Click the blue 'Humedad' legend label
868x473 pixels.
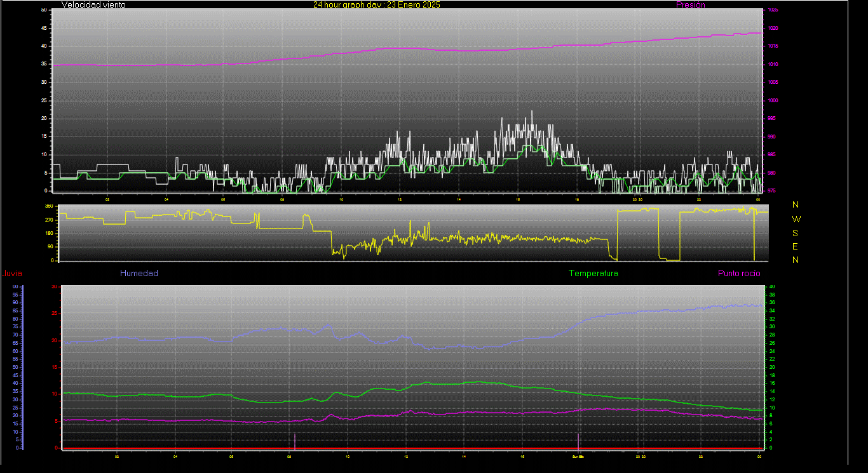coord(139,273)
